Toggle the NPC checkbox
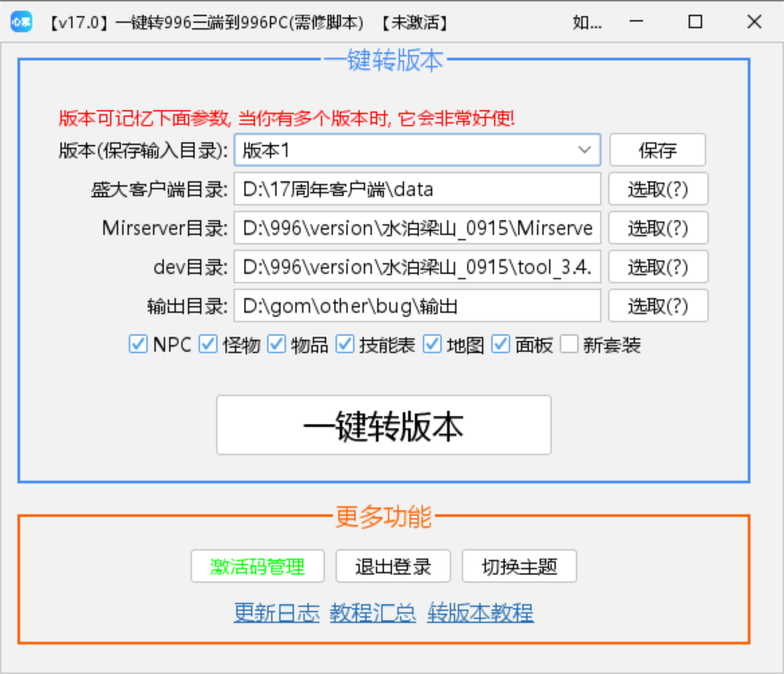The width and height of the screenshot is (784, 674). pos(138,345)
